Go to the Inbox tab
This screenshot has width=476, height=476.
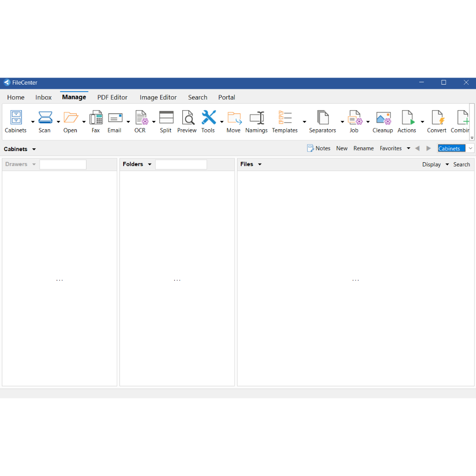44,97
